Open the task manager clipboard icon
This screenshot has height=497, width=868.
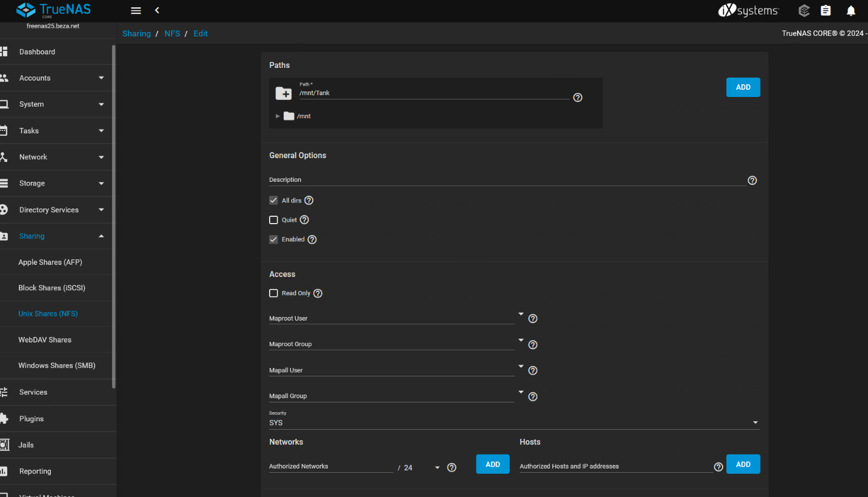tap(826, 11)
